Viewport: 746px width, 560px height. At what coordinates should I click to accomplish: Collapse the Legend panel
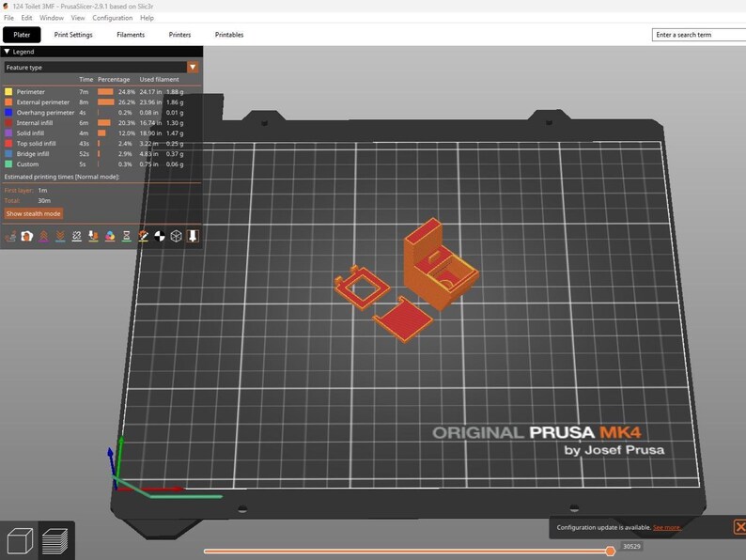7,52
